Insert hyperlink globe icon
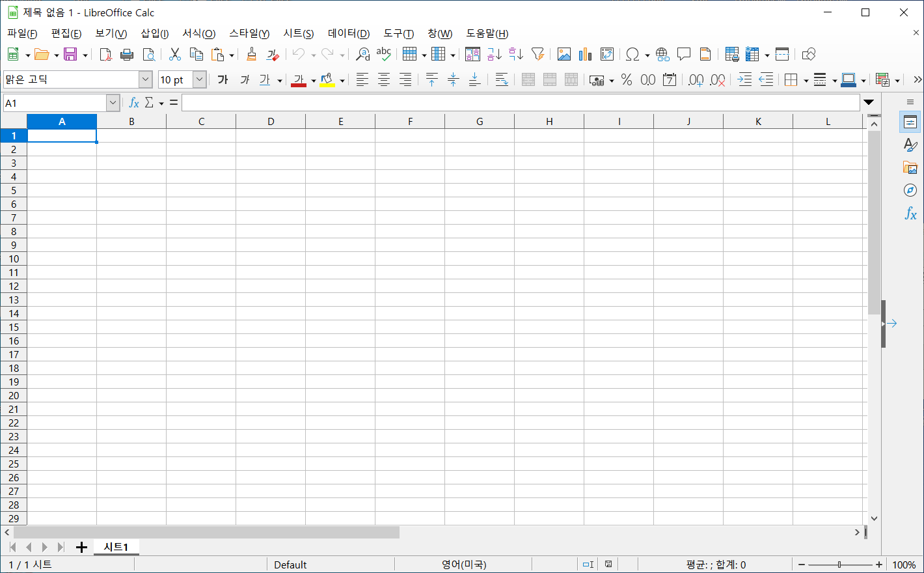 (662, 55)
